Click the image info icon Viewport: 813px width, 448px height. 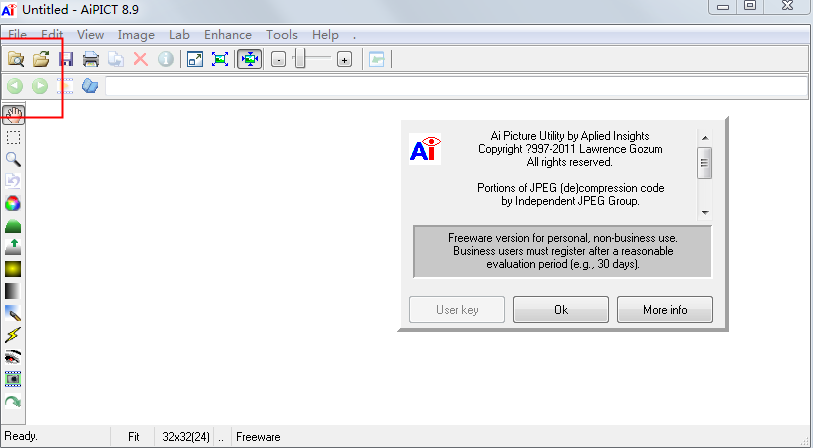point(165,59)
